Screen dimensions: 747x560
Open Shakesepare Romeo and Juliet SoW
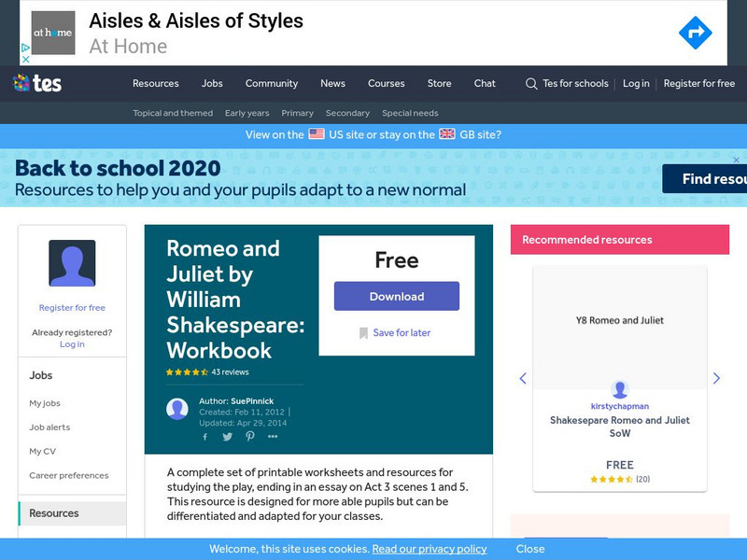click(620, 427)
